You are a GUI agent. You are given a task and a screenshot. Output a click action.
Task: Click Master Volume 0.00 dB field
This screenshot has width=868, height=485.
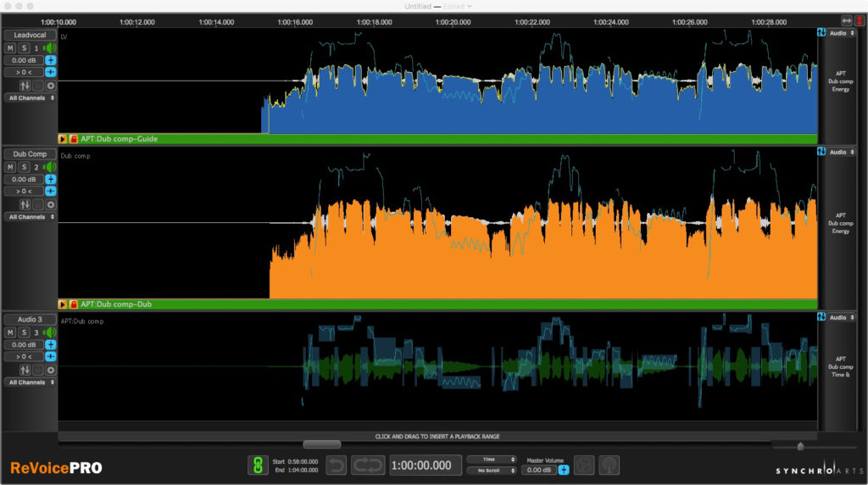(x=538, y=470)
